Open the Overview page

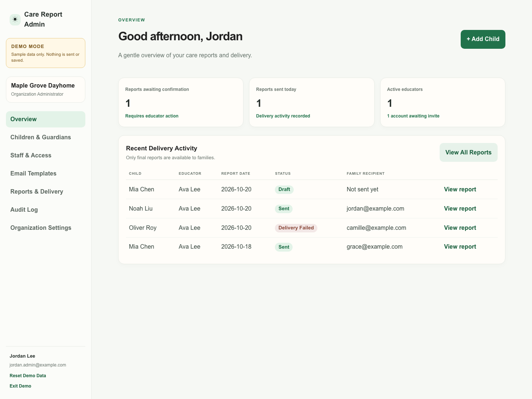coord(45,119)
